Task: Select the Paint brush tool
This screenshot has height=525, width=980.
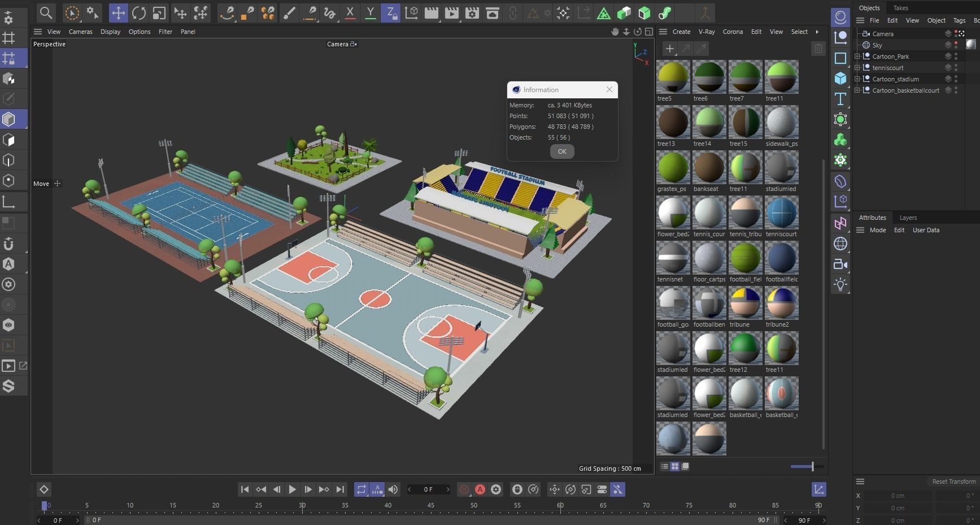Action: pyautogui.click(x=289, y=12)
